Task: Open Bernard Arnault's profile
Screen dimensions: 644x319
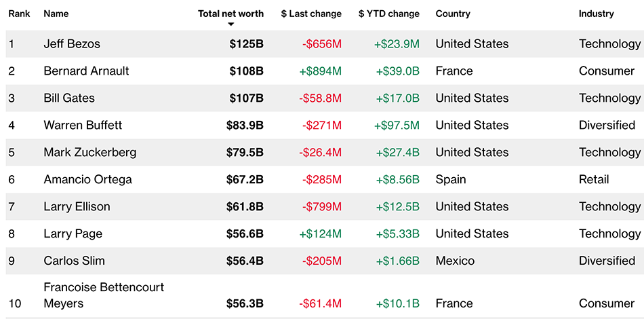Action: pos(86,71)
